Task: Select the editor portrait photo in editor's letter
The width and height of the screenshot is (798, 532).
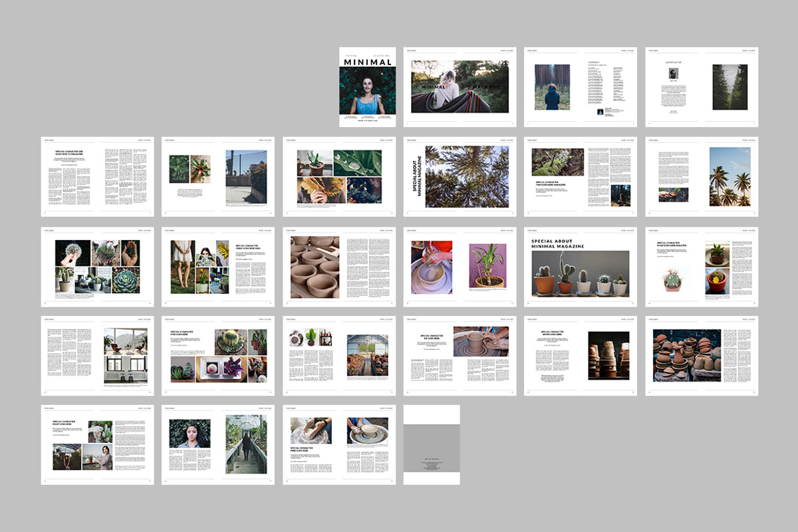Action: coord(673,73)
